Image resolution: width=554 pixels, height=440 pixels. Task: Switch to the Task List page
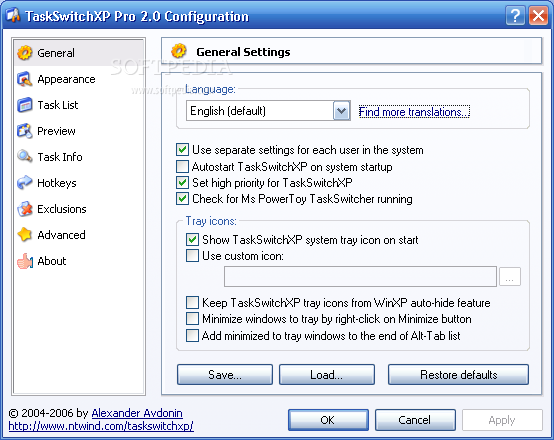pyautogui.click(x=58, y=105)
